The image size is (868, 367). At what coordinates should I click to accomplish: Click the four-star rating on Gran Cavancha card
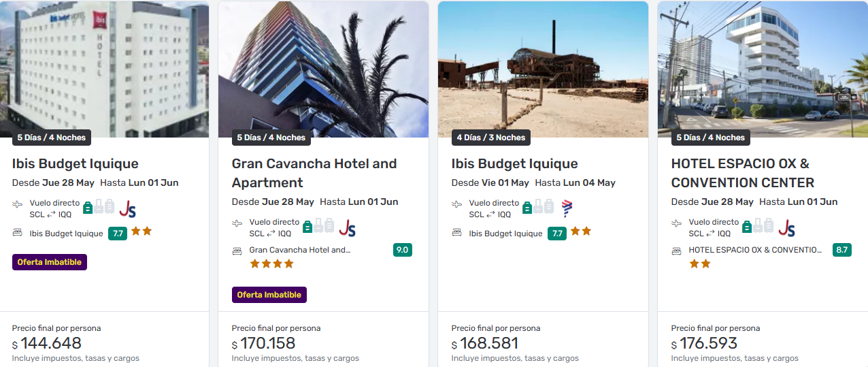pyautogui.click(x=271, y=264)
